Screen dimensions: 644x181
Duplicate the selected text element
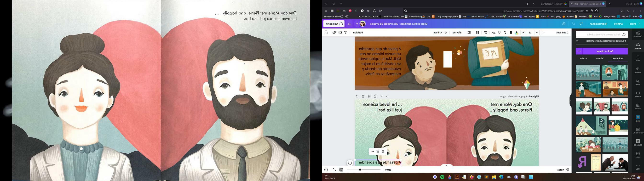click(384, 151)
